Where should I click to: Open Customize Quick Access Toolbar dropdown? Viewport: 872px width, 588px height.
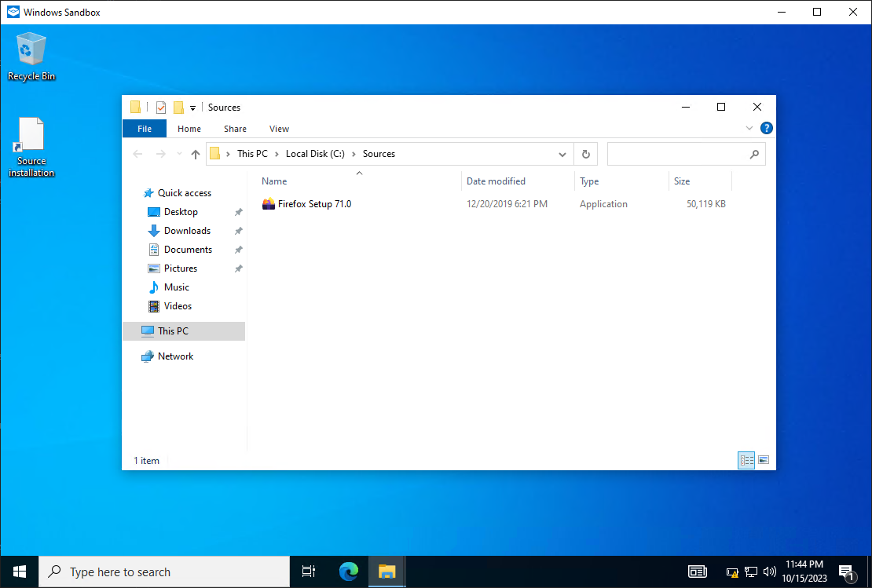(x=192, y=108)
